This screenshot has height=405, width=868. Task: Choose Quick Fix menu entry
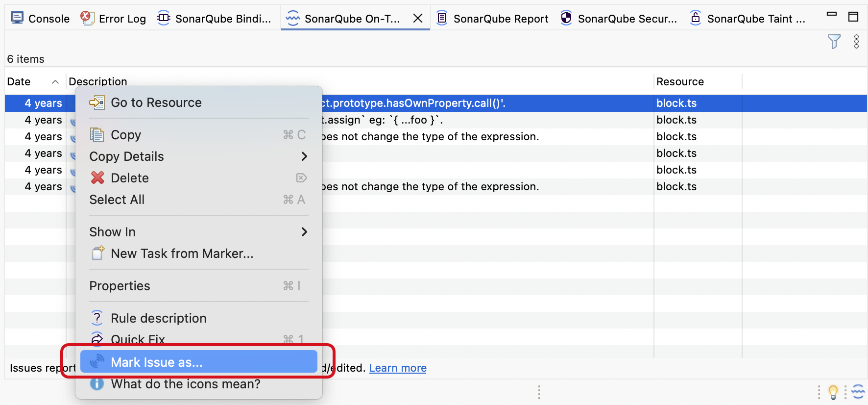[x=198, y=339]
